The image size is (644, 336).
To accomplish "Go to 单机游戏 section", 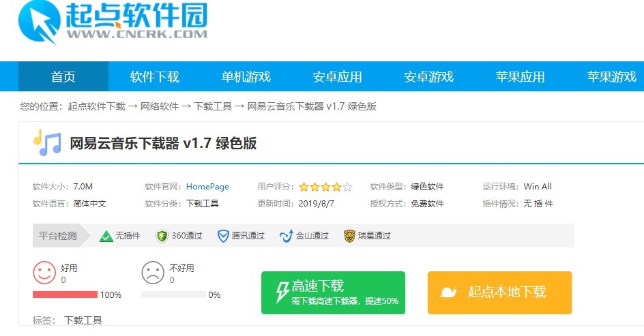I will point(246,76).
